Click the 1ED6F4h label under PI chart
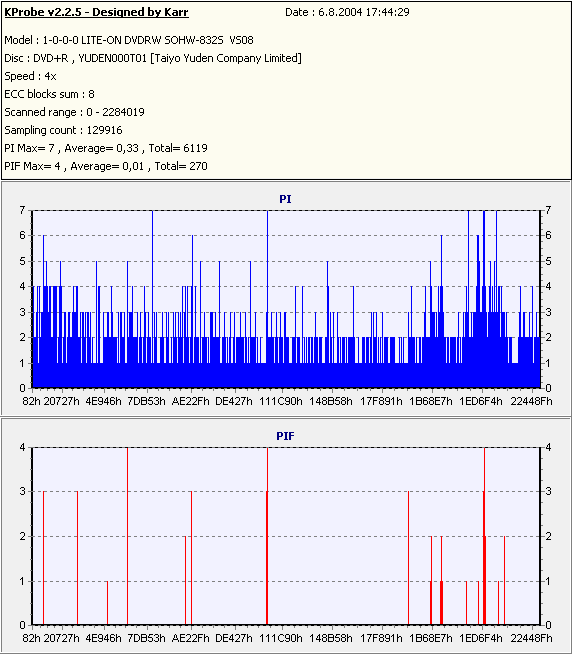The image size is (572, 654). [481, 401]
